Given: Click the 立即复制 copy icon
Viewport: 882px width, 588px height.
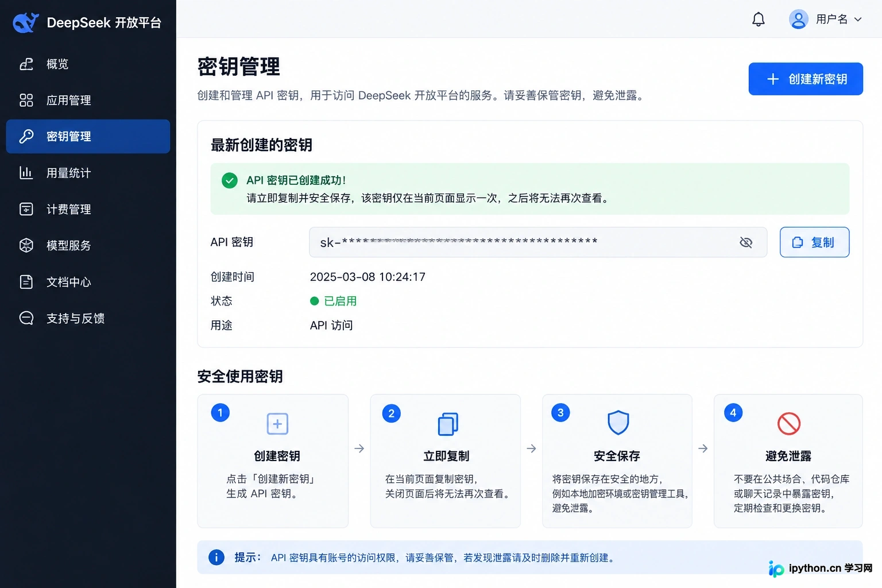Looking at the screenshot, I should pos(448,424).
